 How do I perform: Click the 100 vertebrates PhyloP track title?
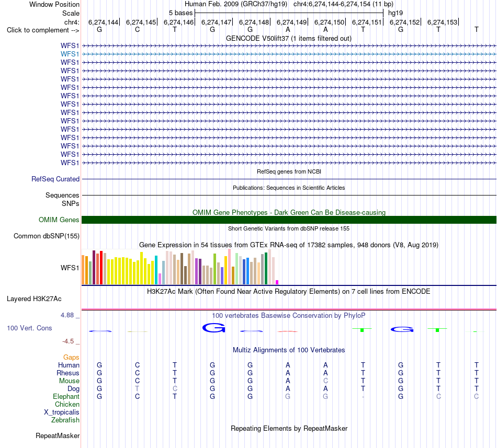click(288, 315)
